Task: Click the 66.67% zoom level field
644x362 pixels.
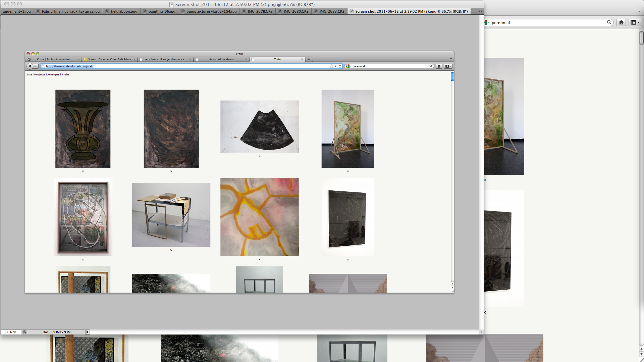Action: click(x=11, y=332)
